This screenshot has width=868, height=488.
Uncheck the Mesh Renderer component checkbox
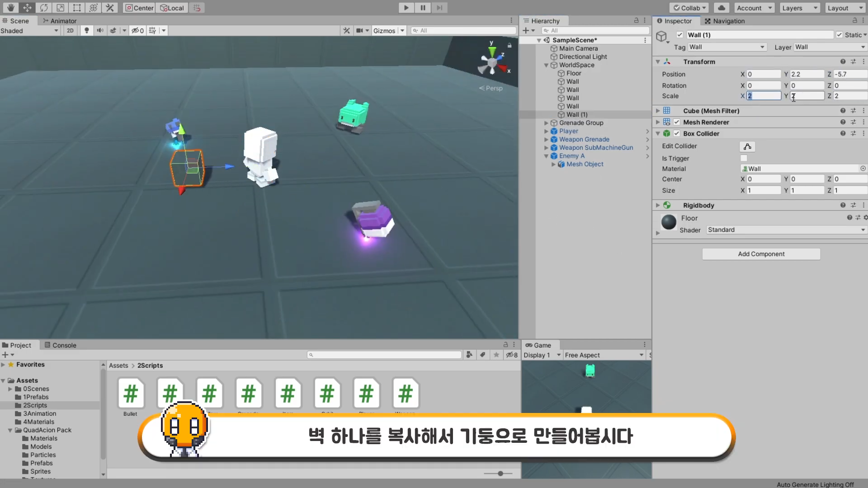[677, 122]
